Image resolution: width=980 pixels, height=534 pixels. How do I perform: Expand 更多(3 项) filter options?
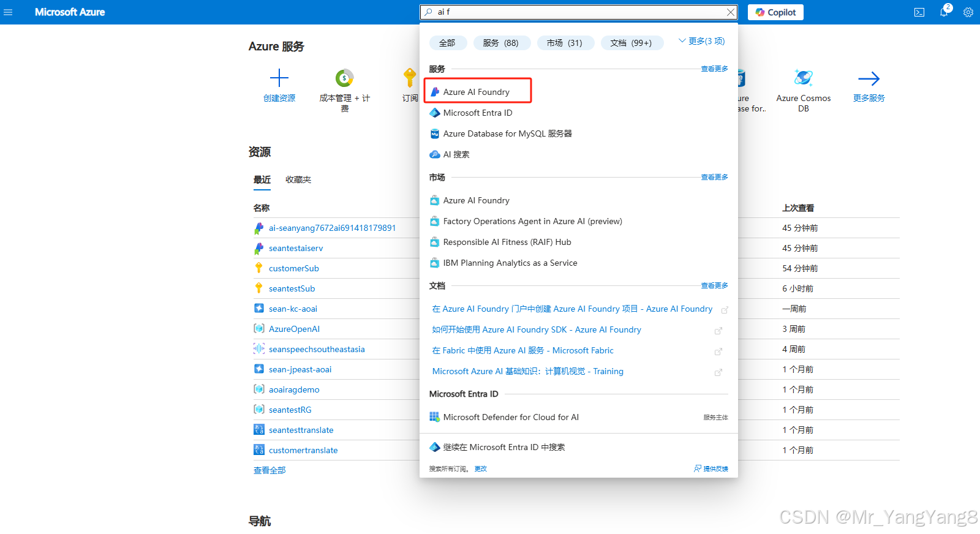point(702,41)
